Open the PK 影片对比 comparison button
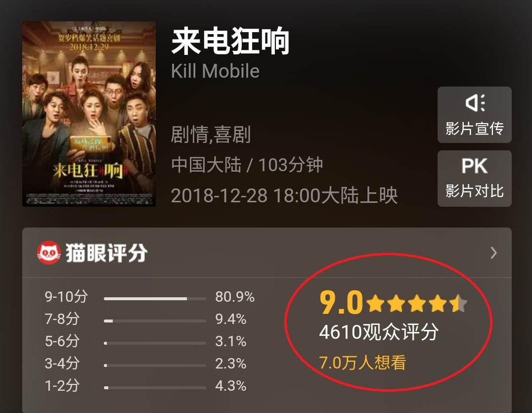The width and height of the screenshot is (532, 413). [x=474, y=179]
